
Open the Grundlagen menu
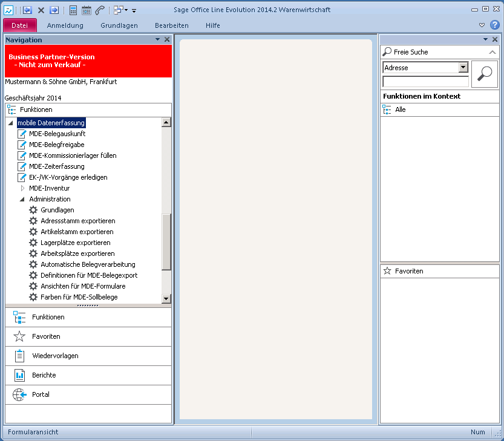[x=119, y=25]
